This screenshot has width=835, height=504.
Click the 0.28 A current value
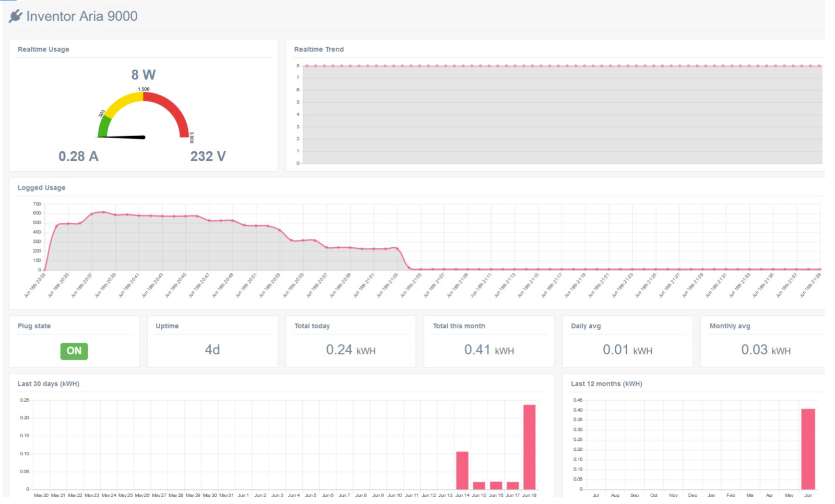[78, 157]
